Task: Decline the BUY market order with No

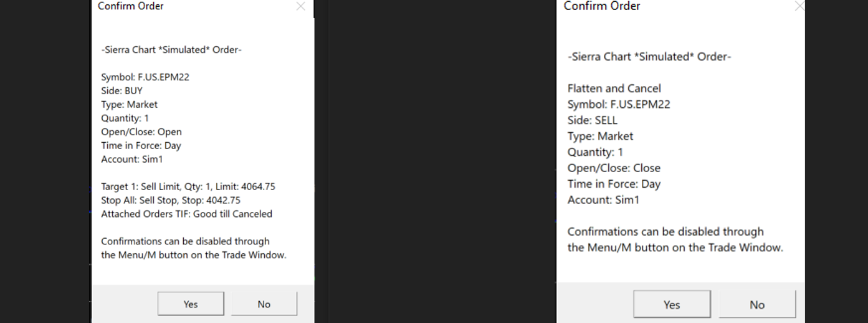Action: (x=264, y=304)
